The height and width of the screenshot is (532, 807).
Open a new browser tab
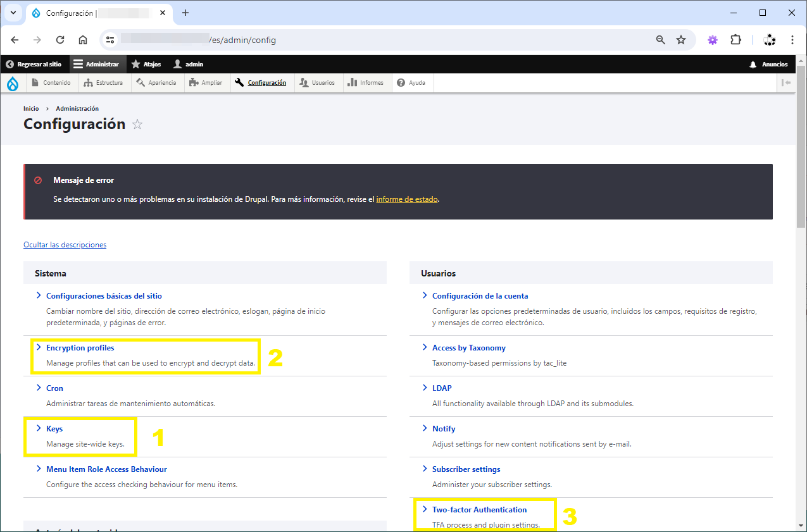coord(185,13)
